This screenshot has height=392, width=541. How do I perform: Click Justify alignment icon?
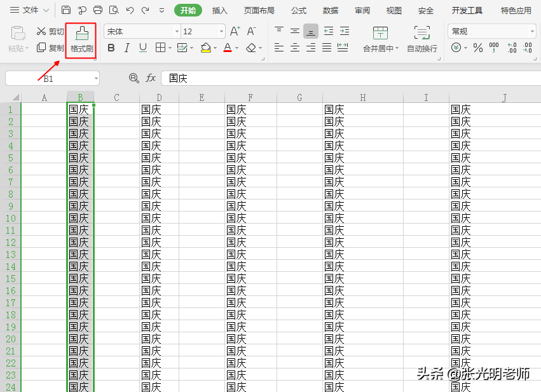click(327, 48)
